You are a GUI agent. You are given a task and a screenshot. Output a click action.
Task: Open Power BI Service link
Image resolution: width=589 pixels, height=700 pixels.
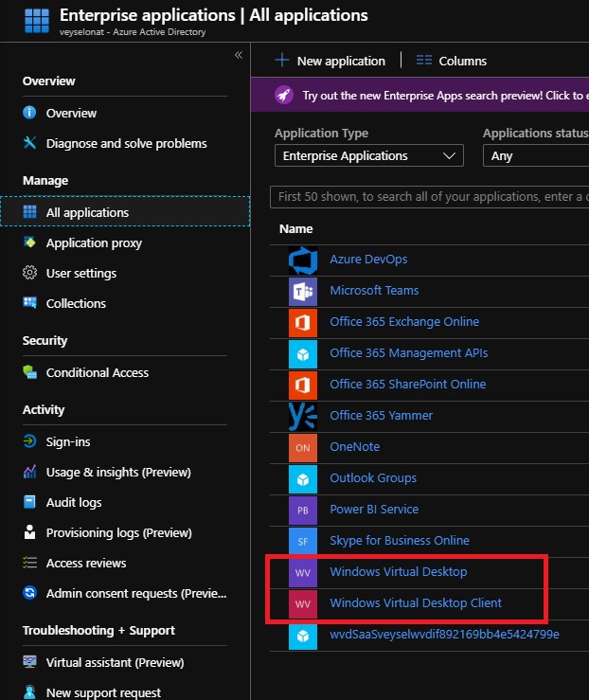[x=374, y=510]
